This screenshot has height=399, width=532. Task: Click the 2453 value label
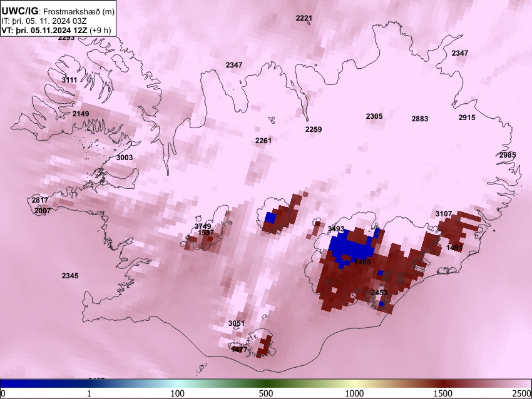(x=379, y=293)
